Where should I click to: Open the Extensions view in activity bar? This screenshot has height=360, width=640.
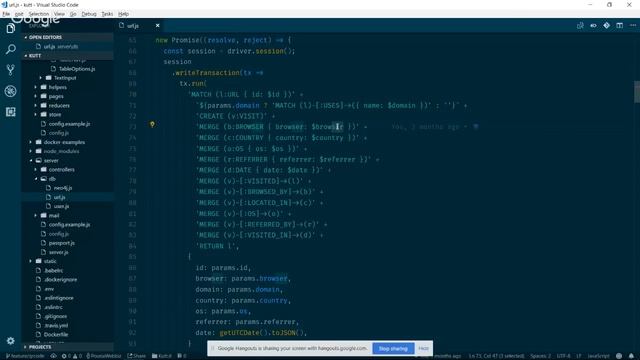pyautogui.click(x=11, y=111)
